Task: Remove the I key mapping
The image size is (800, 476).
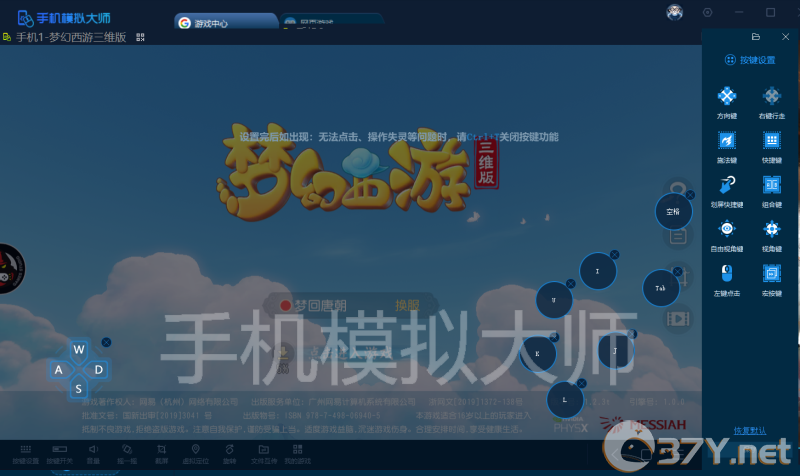Action: (615, 255)
